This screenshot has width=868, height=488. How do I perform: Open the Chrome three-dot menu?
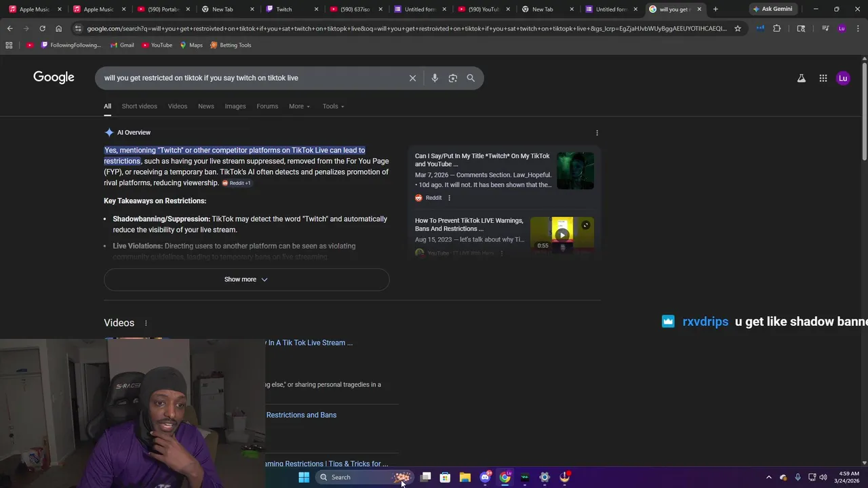point(858,28)
